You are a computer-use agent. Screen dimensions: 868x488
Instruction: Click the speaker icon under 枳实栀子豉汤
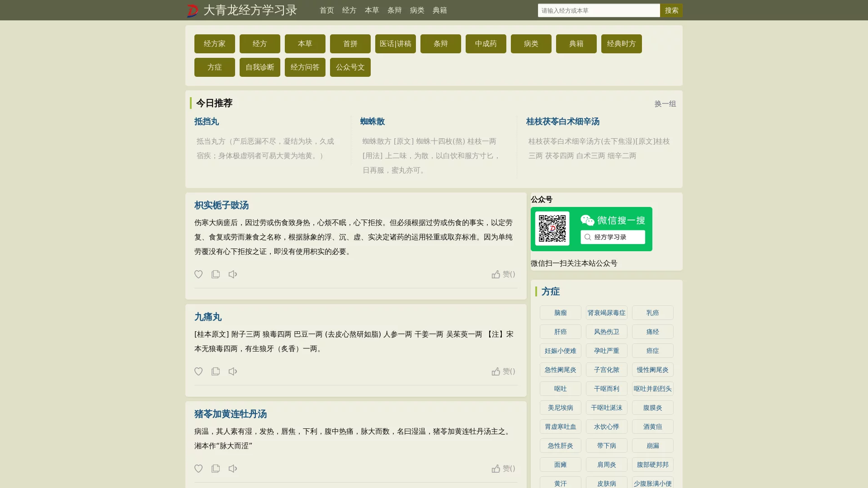tap(232, 274)
